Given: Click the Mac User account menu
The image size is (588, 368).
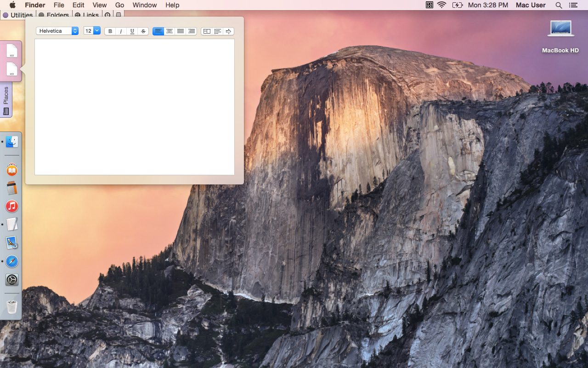Looking at the screenshot, I should click(x=531, y=5).
